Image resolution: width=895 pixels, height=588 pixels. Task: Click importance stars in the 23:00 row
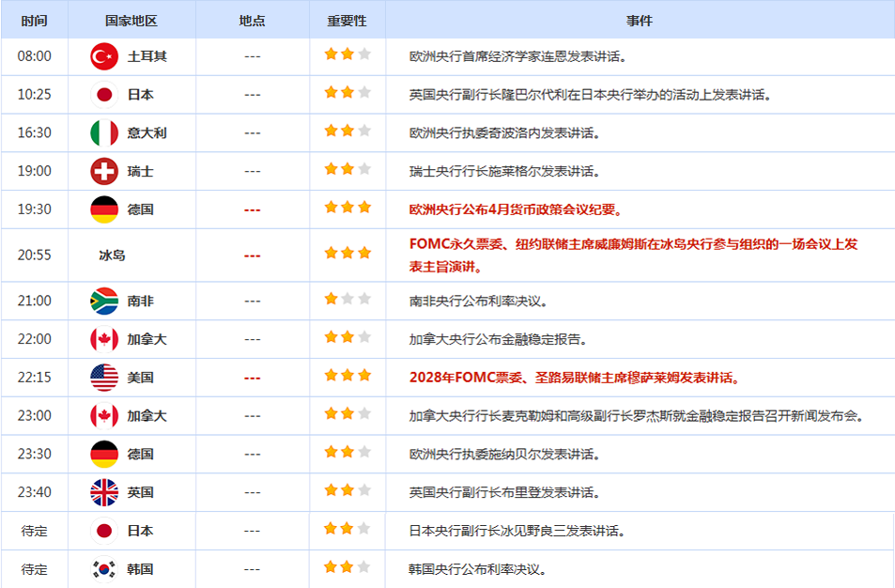pyautogui.click(x=347, y=413)
